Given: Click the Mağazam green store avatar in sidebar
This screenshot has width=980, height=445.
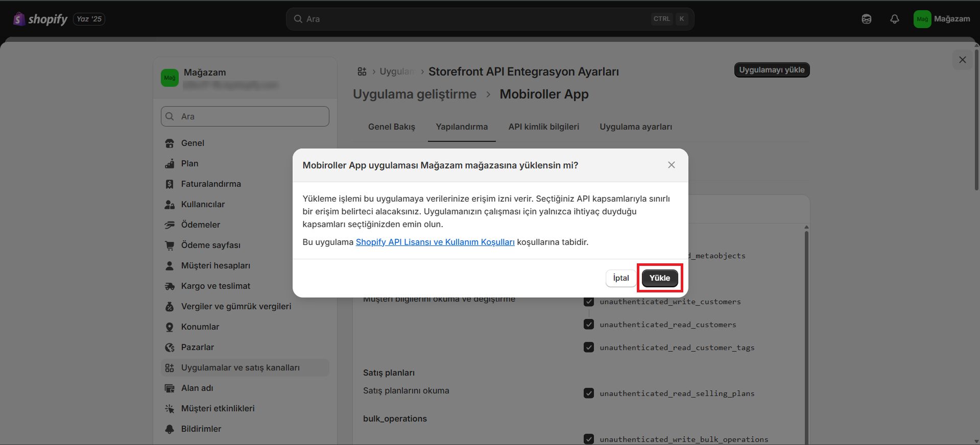Looking at the screenshot, I should tap(170, 78).
